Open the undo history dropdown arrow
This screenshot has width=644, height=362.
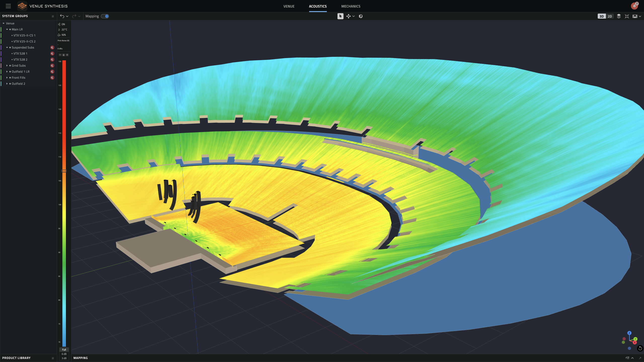[x=67, y=16]
